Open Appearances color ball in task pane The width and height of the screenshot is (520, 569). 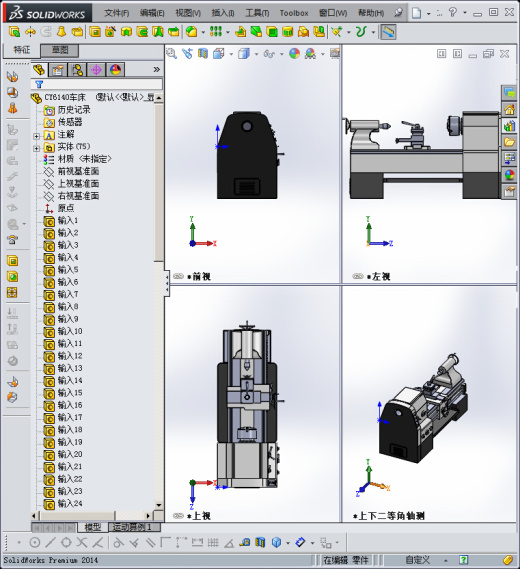point(509,175)
